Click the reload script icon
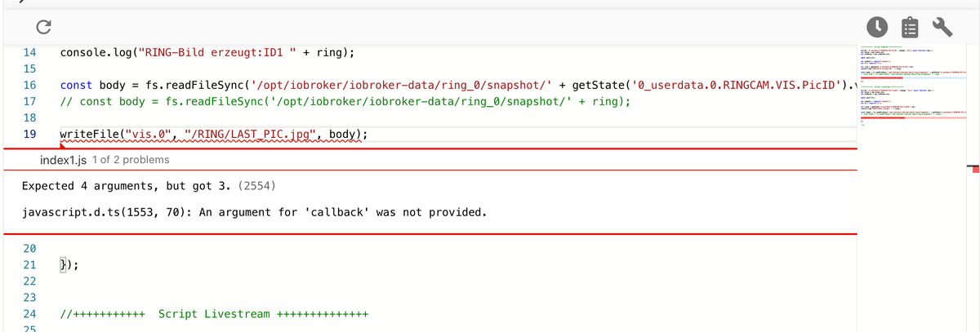 45,28
